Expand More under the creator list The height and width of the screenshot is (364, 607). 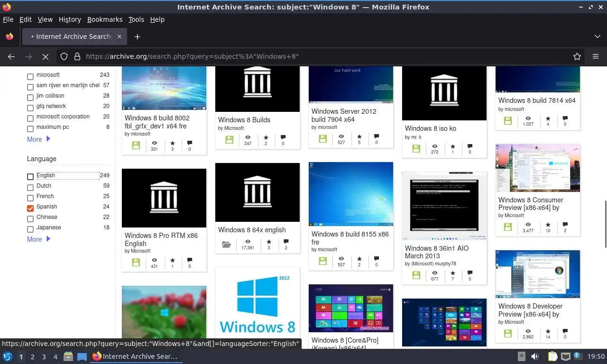coord(38,139)
